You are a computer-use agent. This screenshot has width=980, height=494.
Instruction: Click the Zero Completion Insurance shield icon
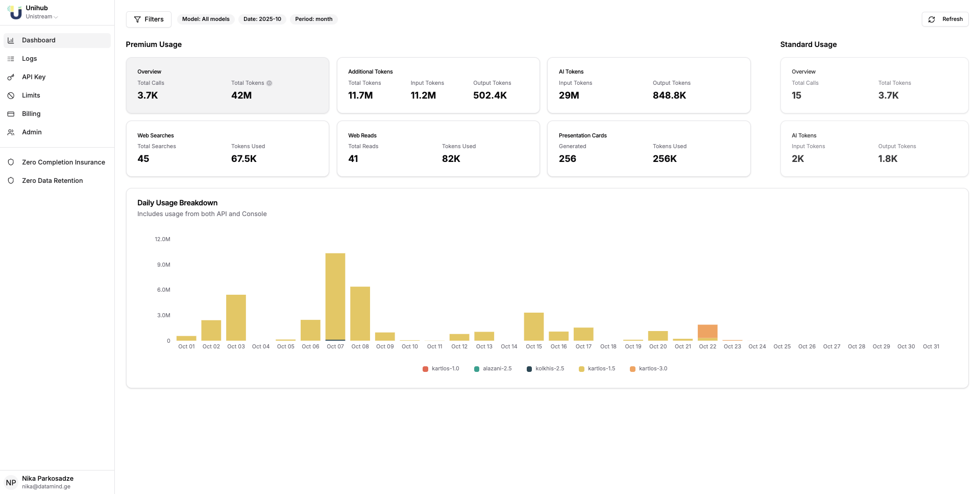click(x=11, y=162)
